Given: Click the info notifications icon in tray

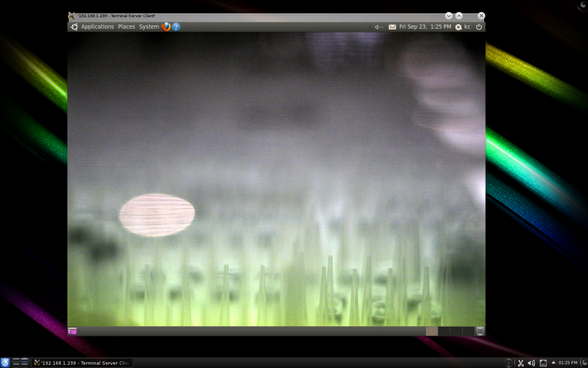Looking at the screenshot, I should point(509,363).
